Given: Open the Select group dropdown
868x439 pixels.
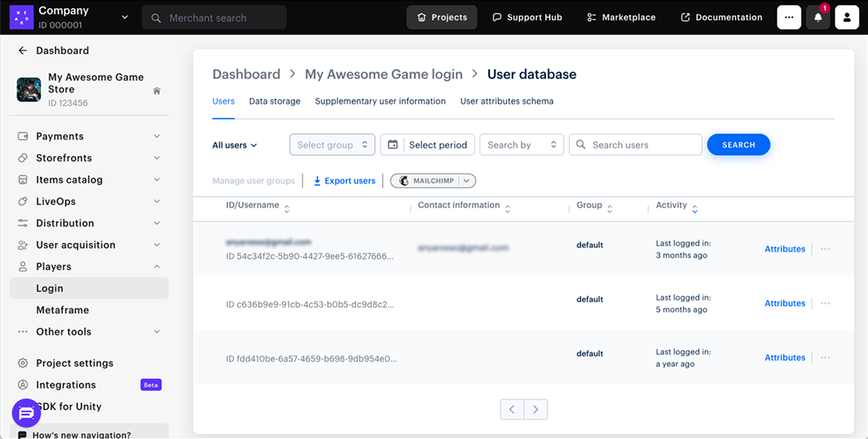Looking at the screenshot, I should coord(332,145).
